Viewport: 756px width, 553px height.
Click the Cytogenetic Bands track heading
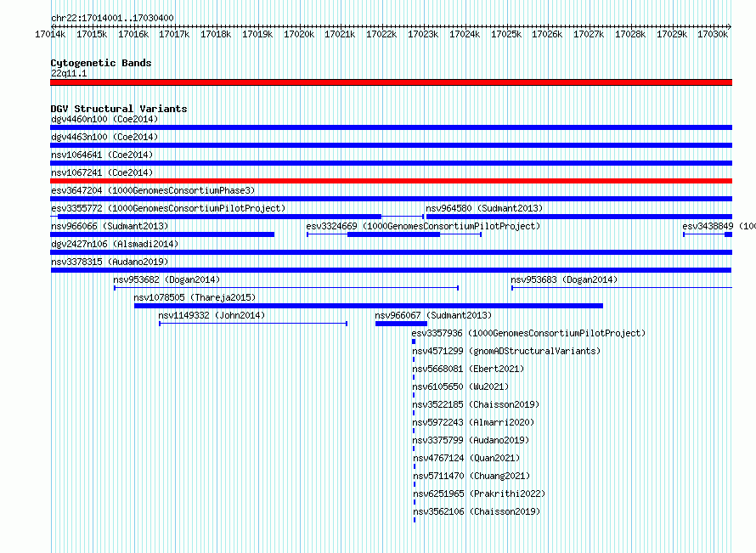[x=101, y=63]
